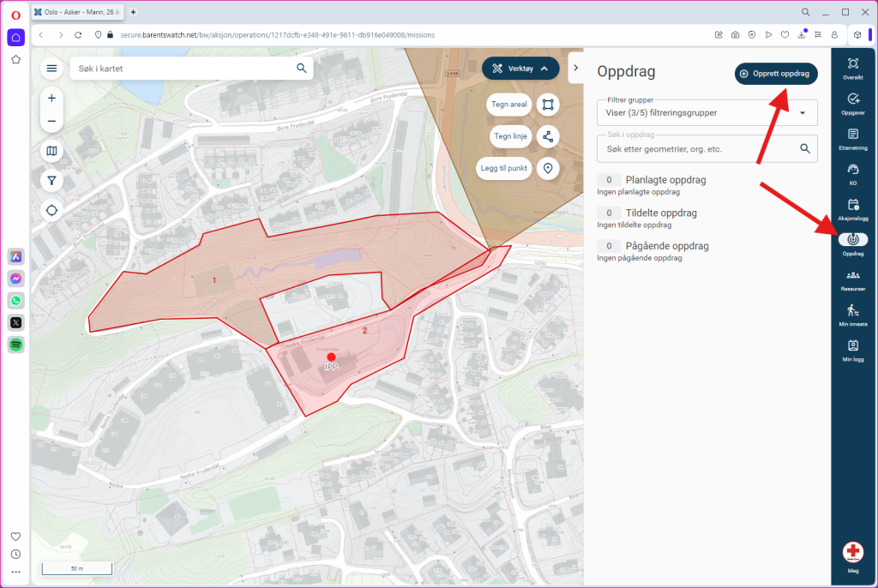Screen dimensions: 878x588
Task: Click the map layers icon
Action: coord(52,152)
